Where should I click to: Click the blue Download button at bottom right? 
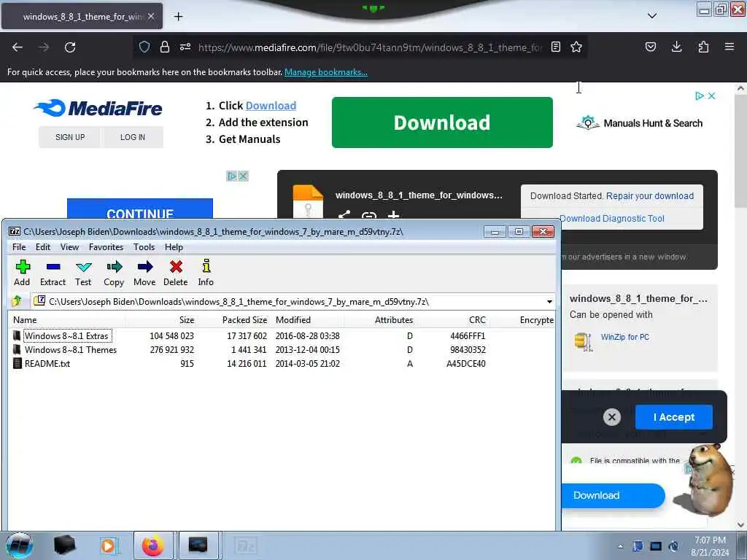pyautogui.click(x=613, y=495)
